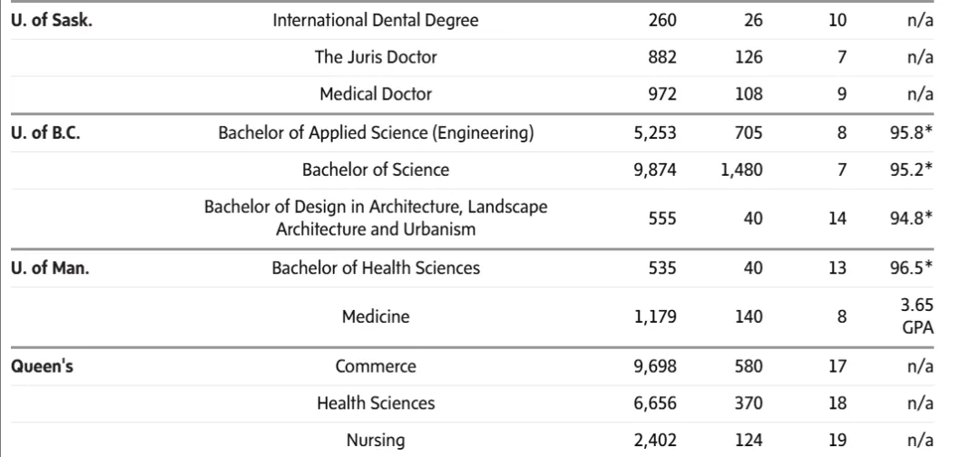Select the International Dental Degree program

[376, 20]
